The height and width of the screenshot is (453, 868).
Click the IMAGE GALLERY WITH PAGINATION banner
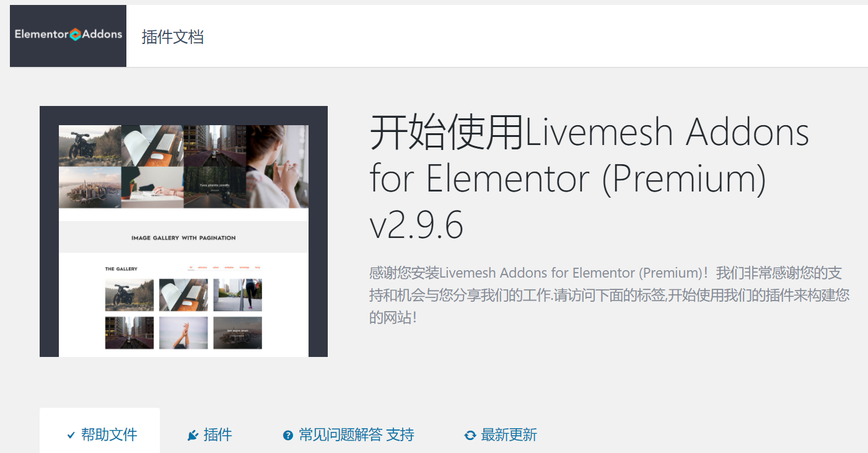[183, 237]
